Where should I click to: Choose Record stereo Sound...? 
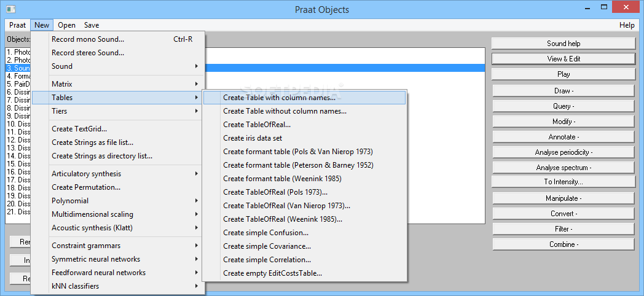click(118, 53)
